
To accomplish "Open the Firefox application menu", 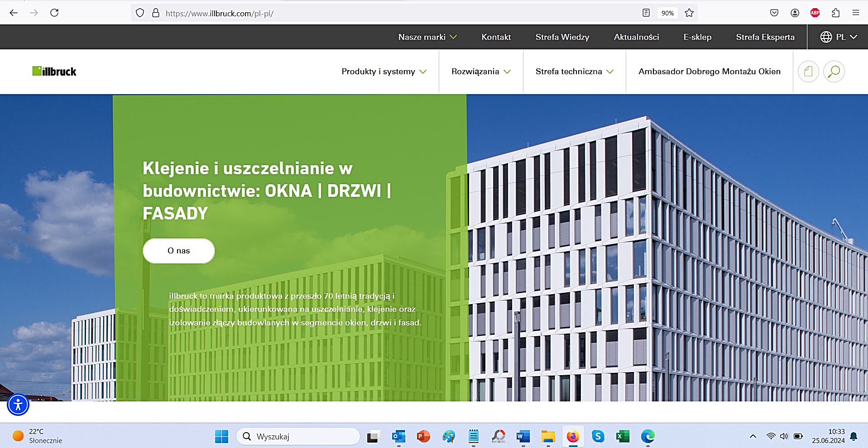I will [856, 13].
